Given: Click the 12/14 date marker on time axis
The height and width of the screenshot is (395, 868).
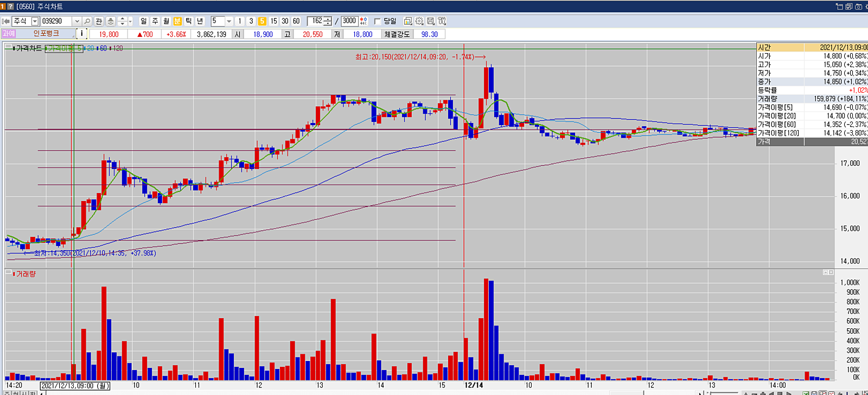Looking at the screenshot, I should click(x=474, y=385).
